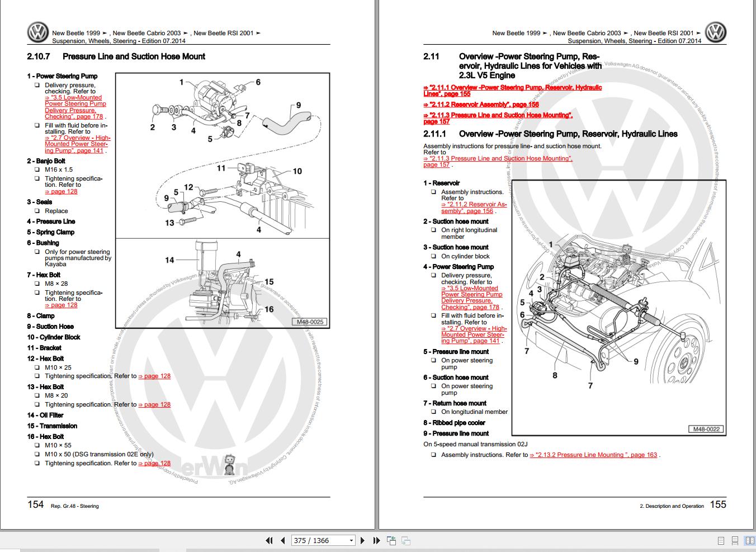Open Low-Mounted Pump Delivery Pressure link on page 154
The image size is (756, 552).
pyautogui.click(x=75, y=107)
